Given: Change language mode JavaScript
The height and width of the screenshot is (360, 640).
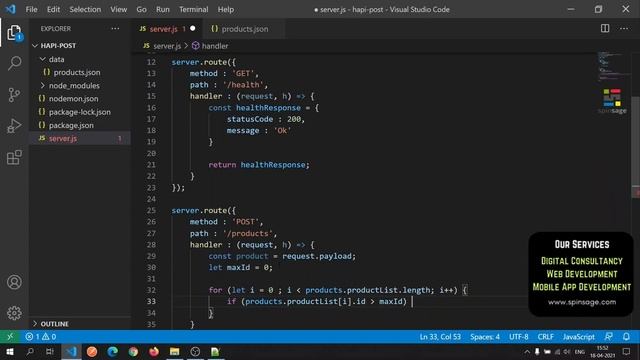Looking at the screenshot, I should click(578, 337).
